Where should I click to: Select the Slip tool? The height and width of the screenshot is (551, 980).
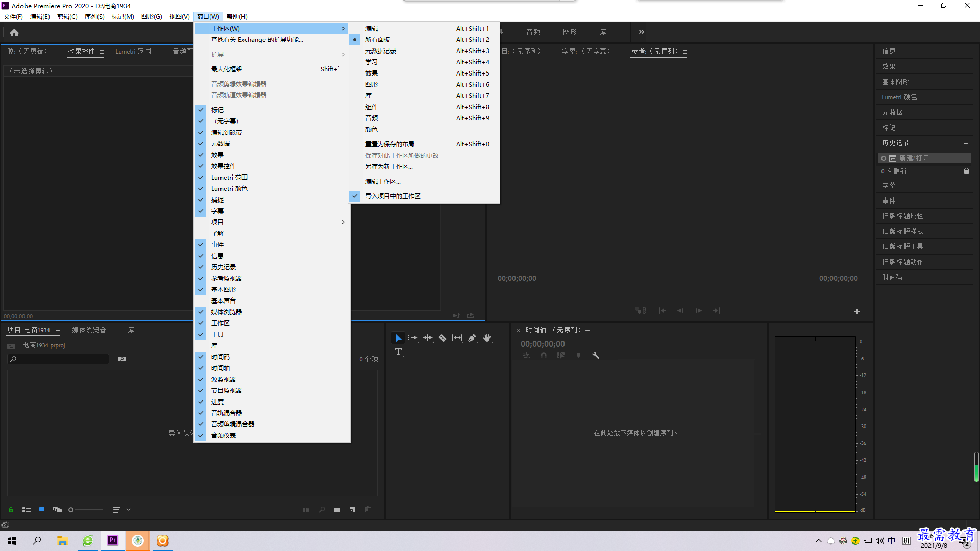pos(457,338)
